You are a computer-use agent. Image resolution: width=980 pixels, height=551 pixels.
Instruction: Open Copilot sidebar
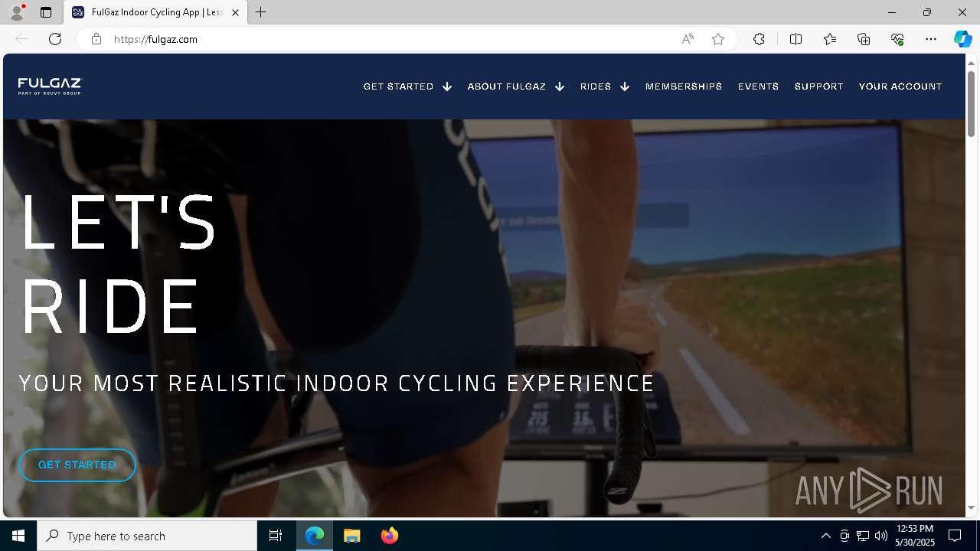click(962, 39)
